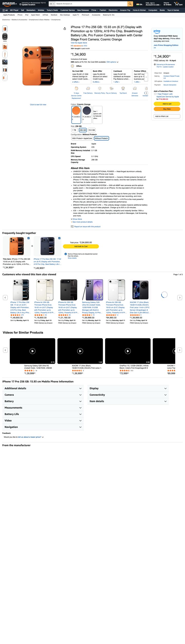Click the Report an issue icon
The width and height of the screenshot is (185, 644).
point(72,227)
